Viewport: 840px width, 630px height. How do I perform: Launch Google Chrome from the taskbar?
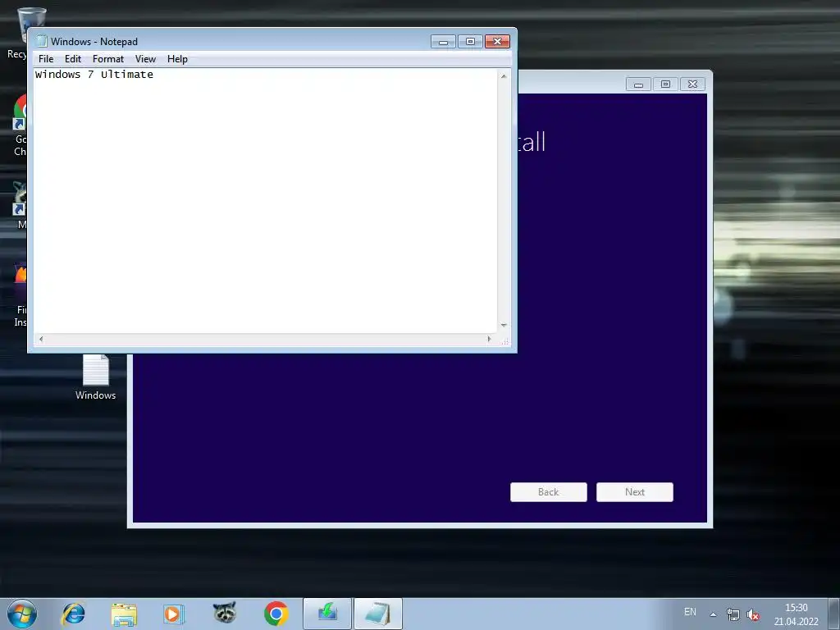tap(276, 614)
